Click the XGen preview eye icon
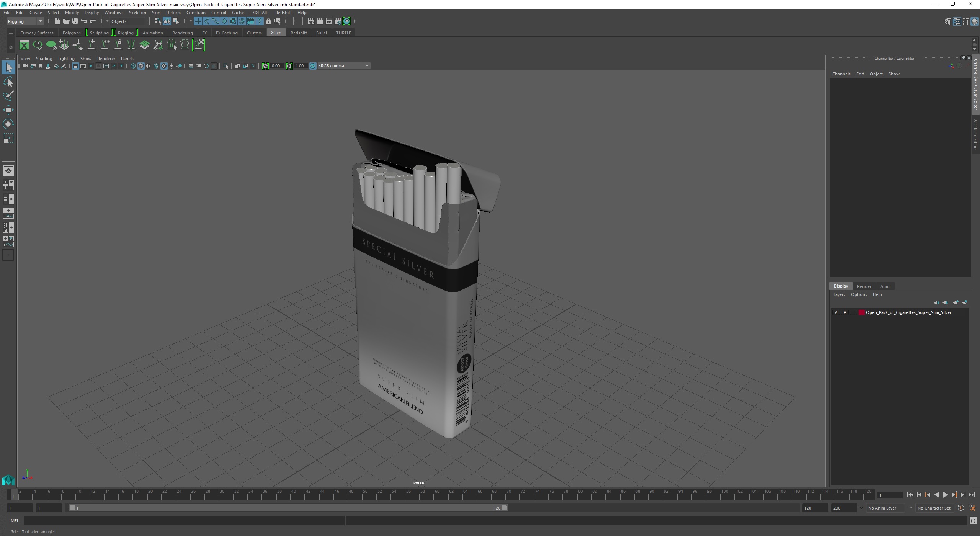Viewport: 980px width, 536px height. pyautogui.click(x=38, y=45)
